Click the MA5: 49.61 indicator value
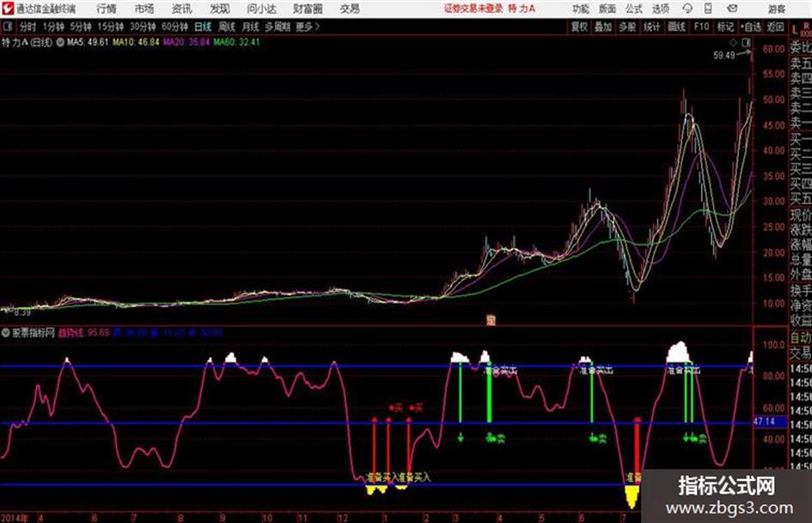 coord(88,42)
